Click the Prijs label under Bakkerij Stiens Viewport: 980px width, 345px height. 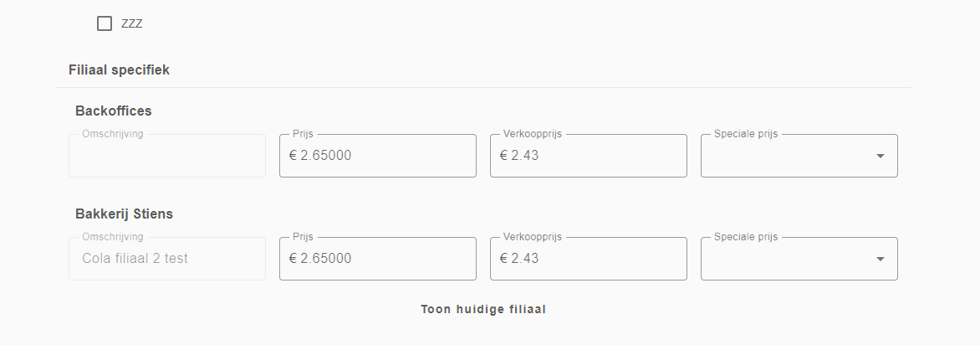click(304, 237)
